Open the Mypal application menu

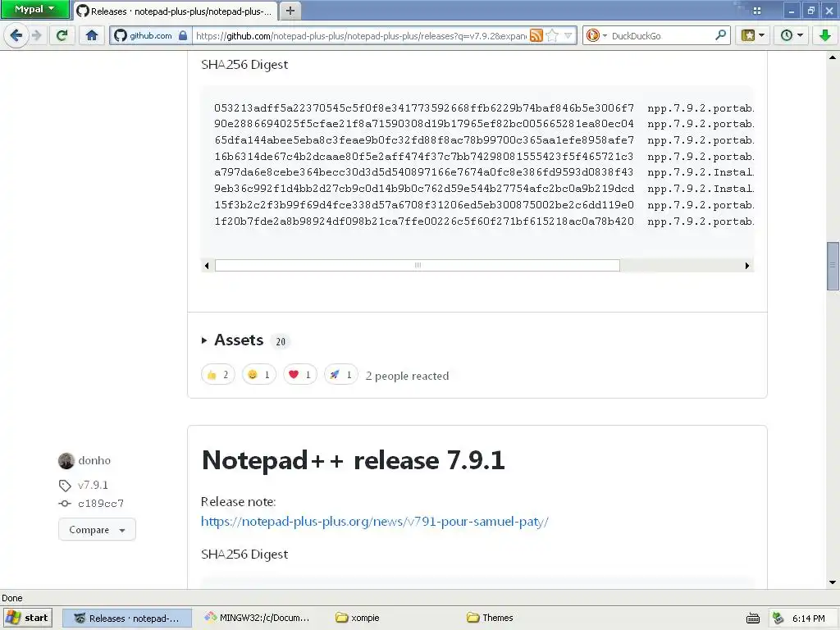click(x=34, y=9)
